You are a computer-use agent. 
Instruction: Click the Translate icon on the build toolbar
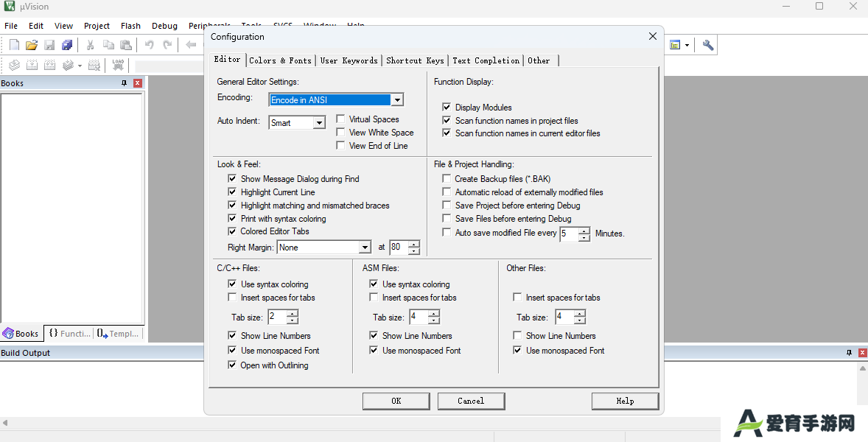coord(15,66)
